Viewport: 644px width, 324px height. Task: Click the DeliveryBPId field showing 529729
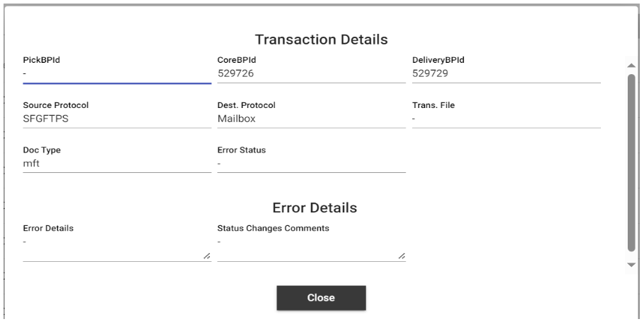(x=506, y=74)
